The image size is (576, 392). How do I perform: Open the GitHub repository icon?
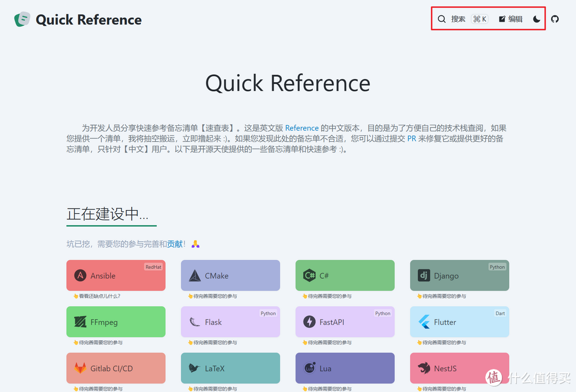(x=555, y=19)
